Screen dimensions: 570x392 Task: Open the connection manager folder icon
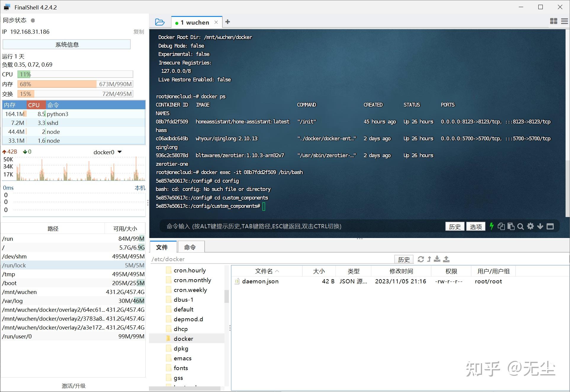159,22
